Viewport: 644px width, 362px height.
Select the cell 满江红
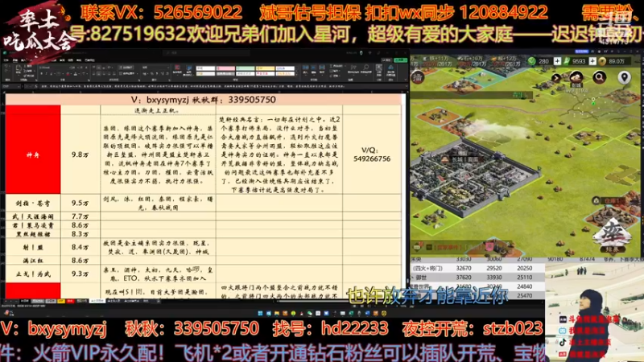[33, 260]
